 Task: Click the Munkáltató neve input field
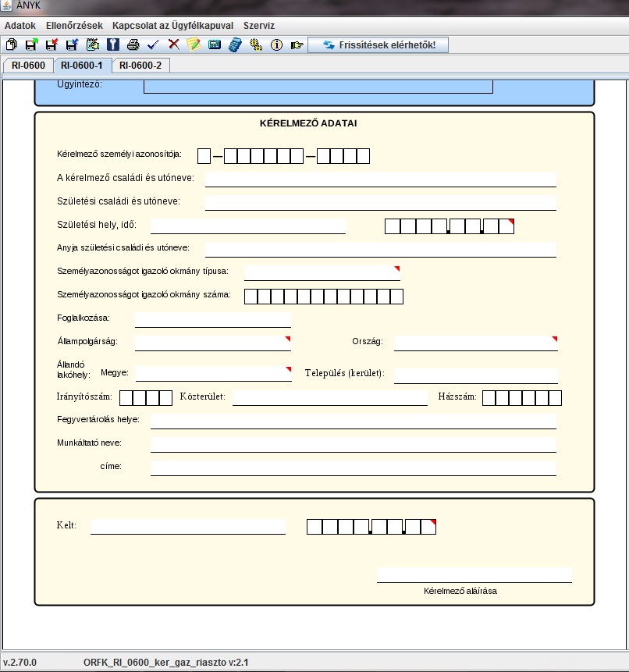click(353, 443)
